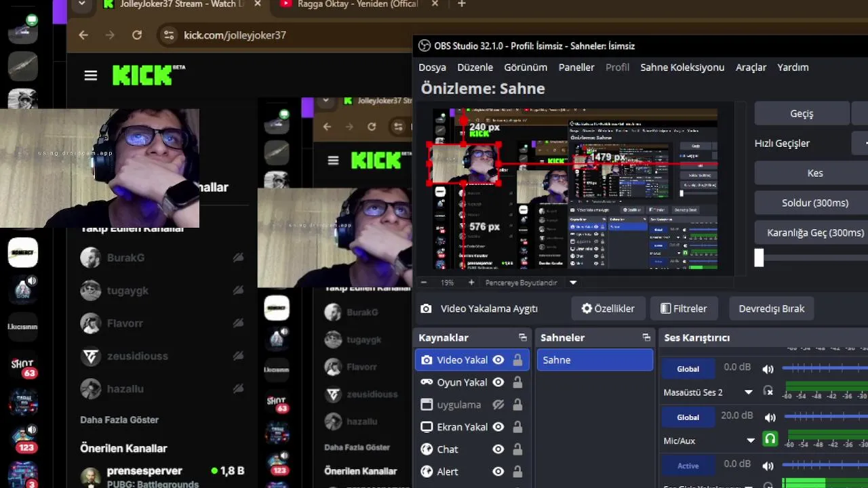The image size is (868, 488).
Task: Click the globe icon of Alert source
Action: click(427, 472)
